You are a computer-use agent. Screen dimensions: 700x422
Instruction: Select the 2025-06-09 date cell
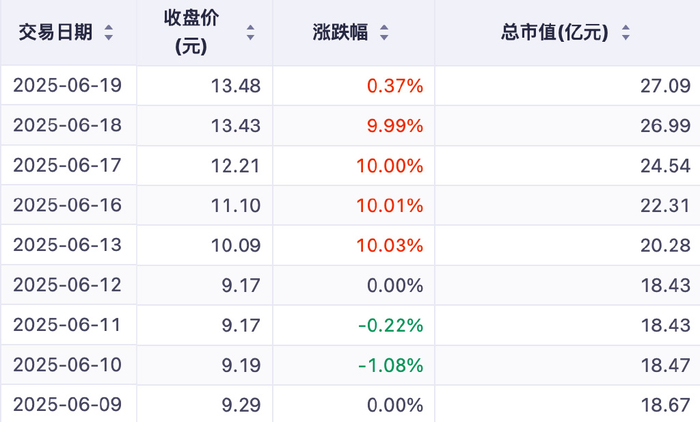(68, 405)
